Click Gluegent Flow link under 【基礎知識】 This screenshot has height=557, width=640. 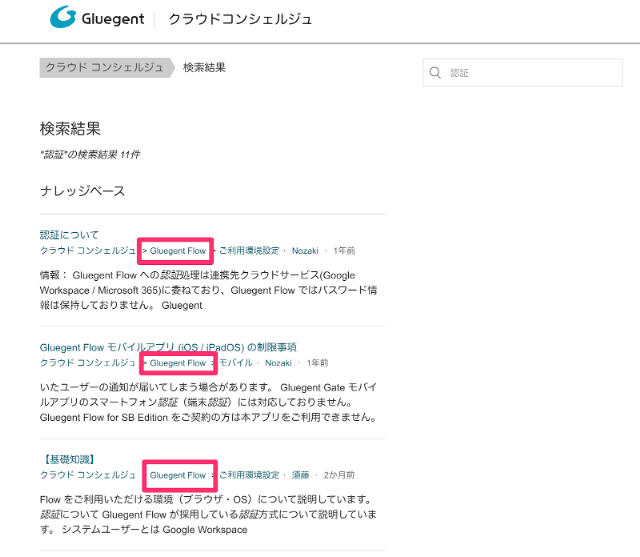(178, 475)
